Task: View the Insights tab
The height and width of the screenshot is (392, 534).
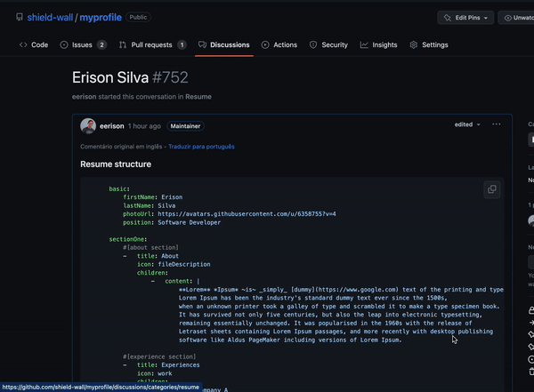Action: click(x=378, y=44)
